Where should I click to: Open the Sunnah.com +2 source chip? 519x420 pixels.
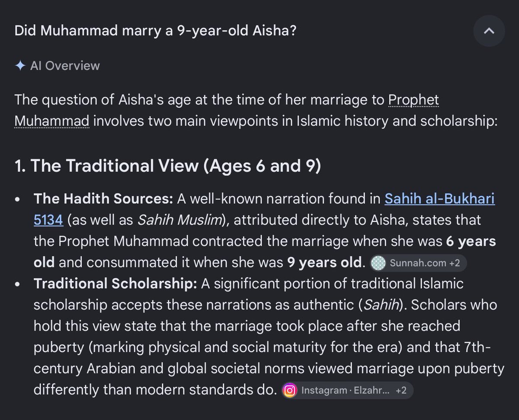[x=418, y=263]
